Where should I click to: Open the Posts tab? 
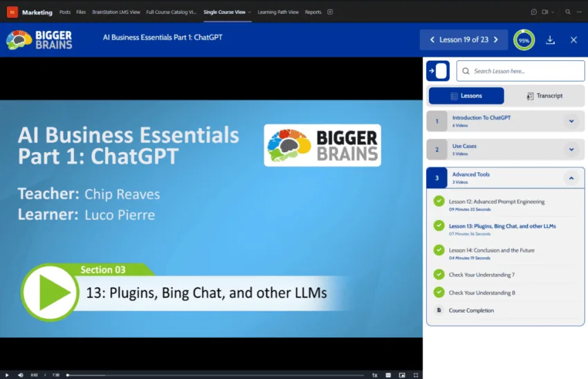tap(65, 12)
